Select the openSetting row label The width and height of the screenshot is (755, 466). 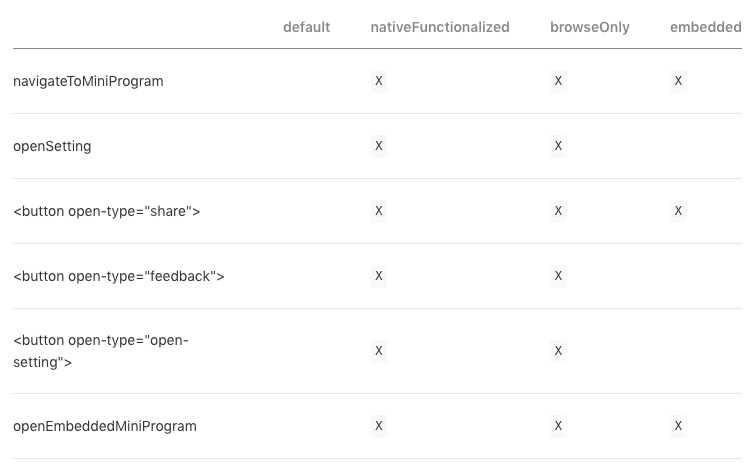(52, 146)
